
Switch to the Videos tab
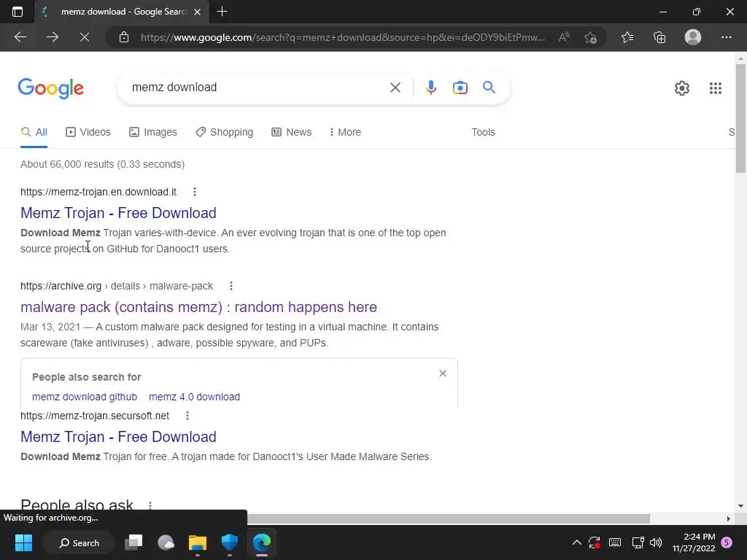[88, 133]
